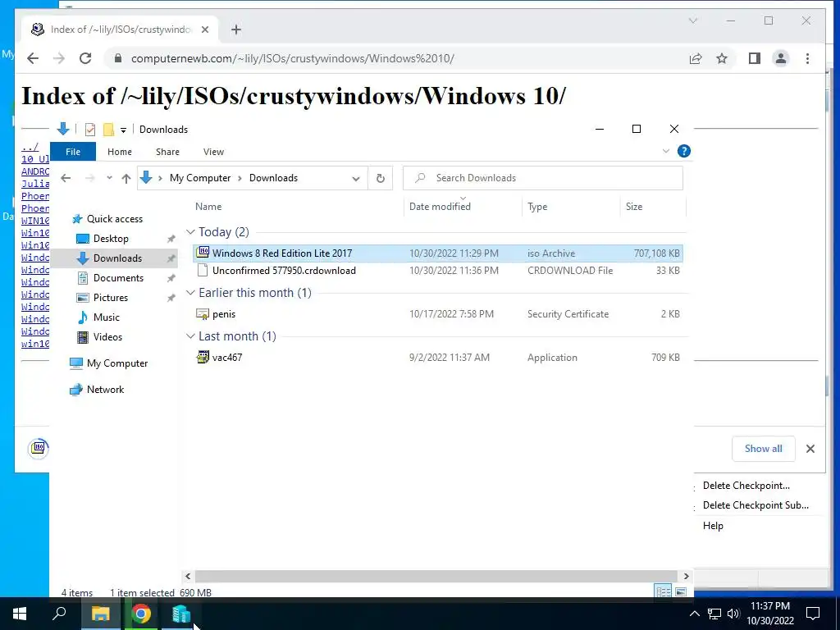Click the Explorer help question mark icon

click(684, 151)
